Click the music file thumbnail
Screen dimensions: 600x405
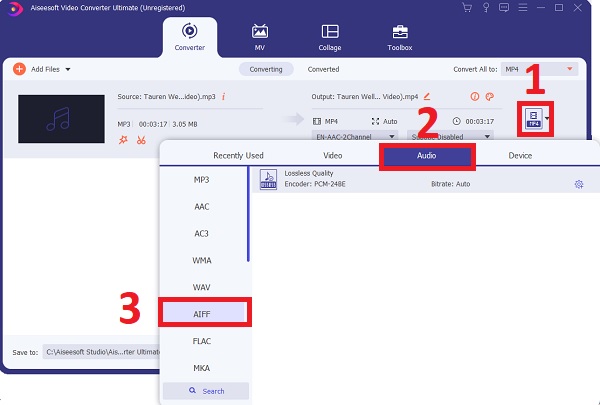click(x=61, y=119)
